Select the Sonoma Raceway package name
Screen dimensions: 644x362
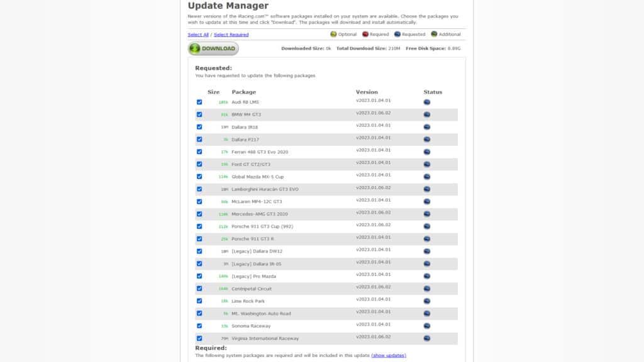(251, 326)
